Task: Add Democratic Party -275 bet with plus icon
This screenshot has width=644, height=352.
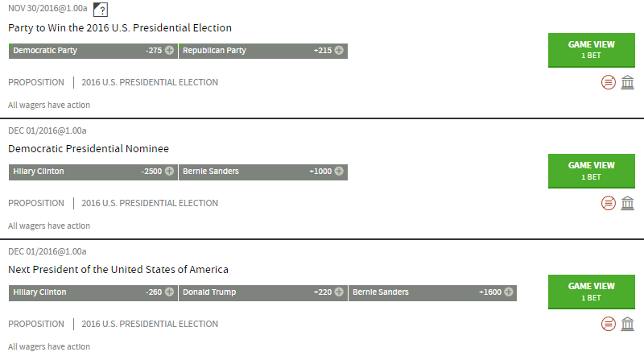Action: click(x=169, y=50)
